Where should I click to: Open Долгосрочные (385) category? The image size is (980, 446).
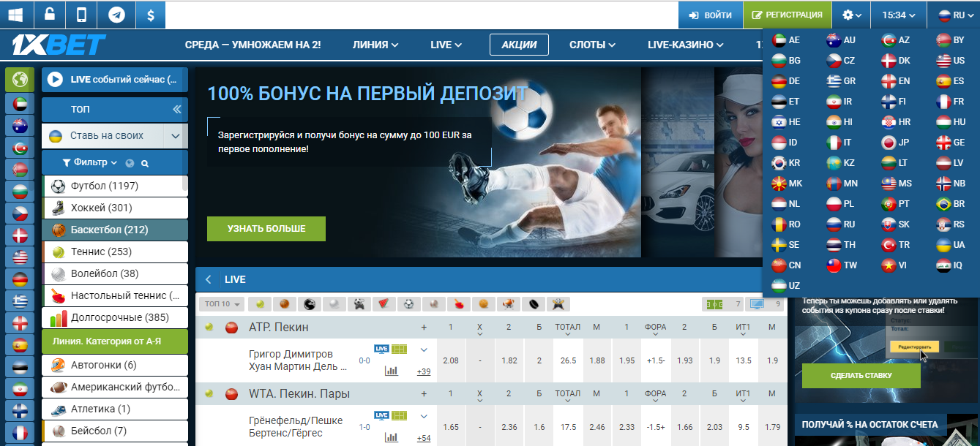pyautogui.click(x=115, y=317)
